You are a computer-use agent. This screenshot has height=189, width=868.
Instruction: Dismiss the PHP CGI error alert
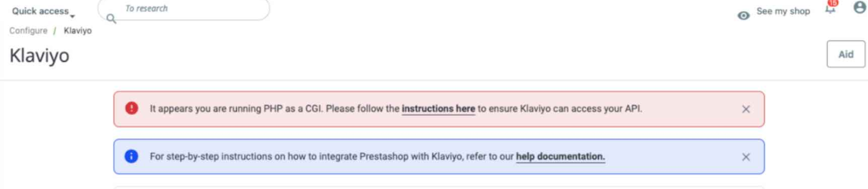(746, 110)
